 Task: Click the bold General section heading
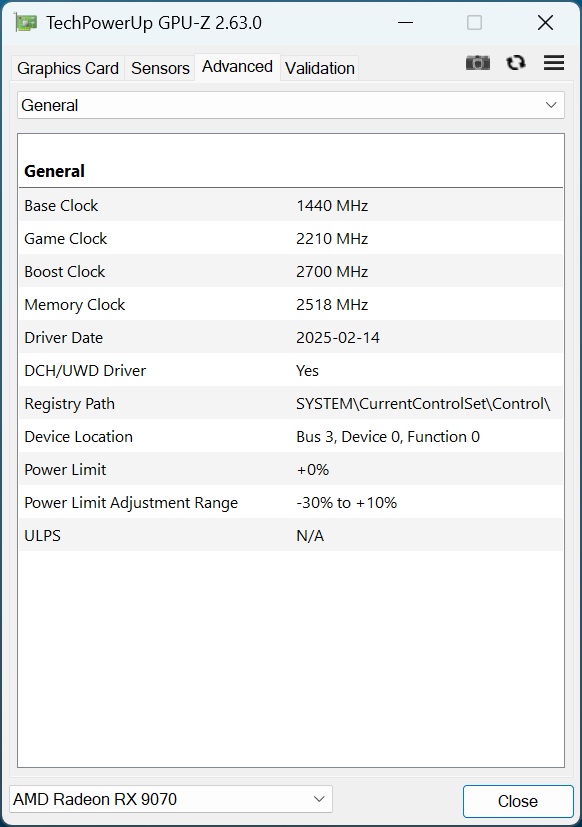[x=54, y=171]
